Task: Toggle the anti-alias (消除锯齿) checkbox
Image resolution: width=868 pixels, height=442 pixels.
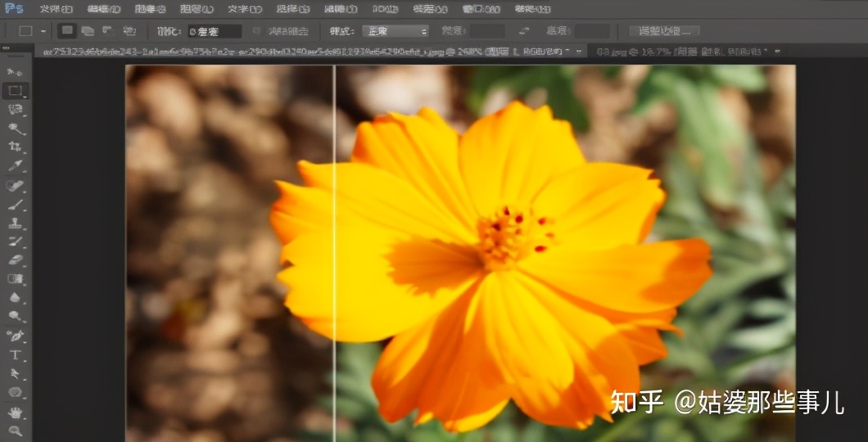Action: 256,31
